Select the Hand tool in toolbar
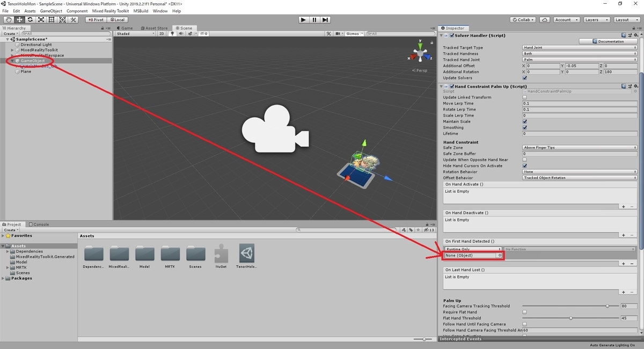 [9, 20]
